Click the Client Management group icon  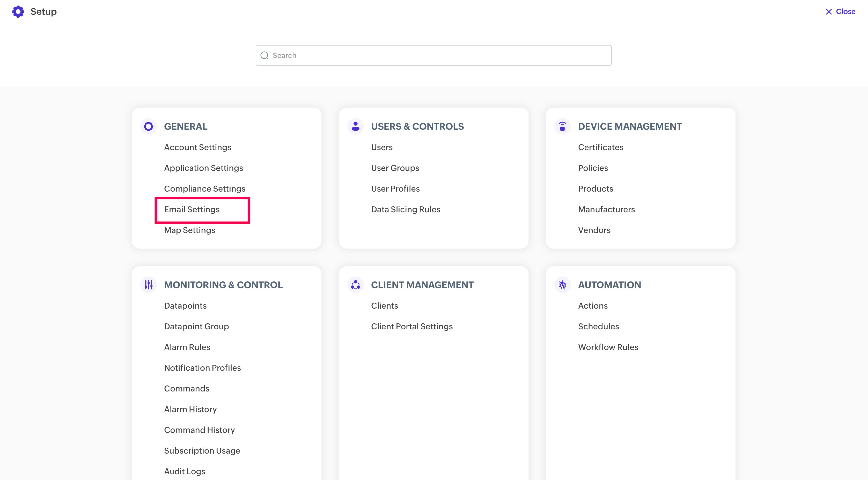click(355, 285)
